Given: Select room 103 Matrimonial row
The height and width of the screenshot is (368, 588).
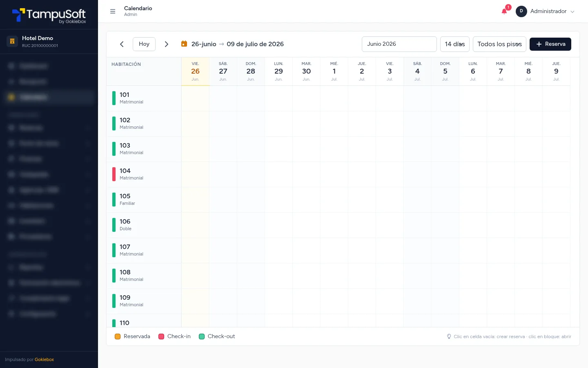Looking at the screenshot, I should coord(144,149).
